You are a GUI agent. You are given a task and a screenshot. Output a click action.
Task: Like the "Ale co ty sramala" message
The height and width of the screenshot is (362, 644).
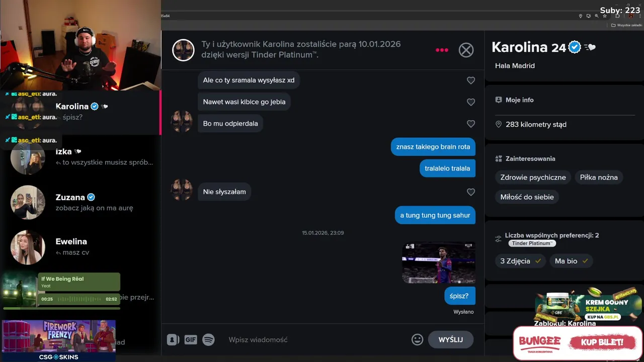(x=471, y=80)
